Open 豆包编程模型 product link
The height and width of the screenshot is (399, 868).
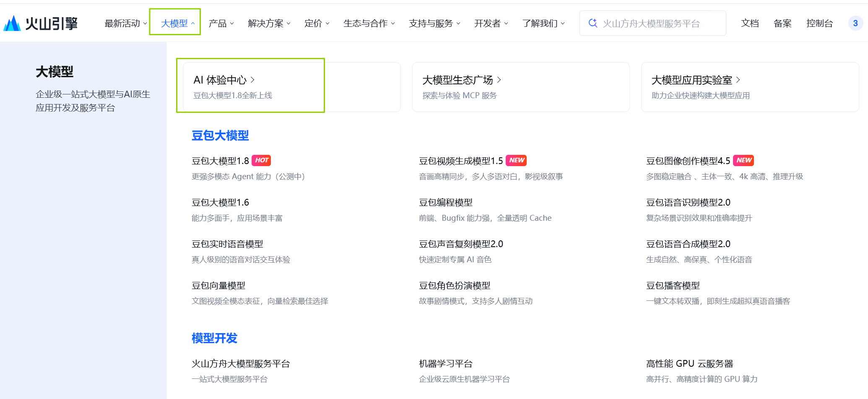445,203
